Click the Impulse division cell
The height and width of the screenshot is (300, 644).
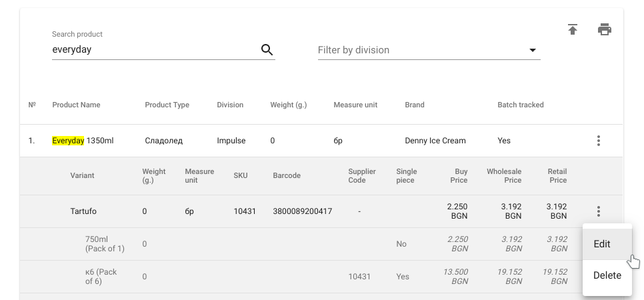[231, 141]
